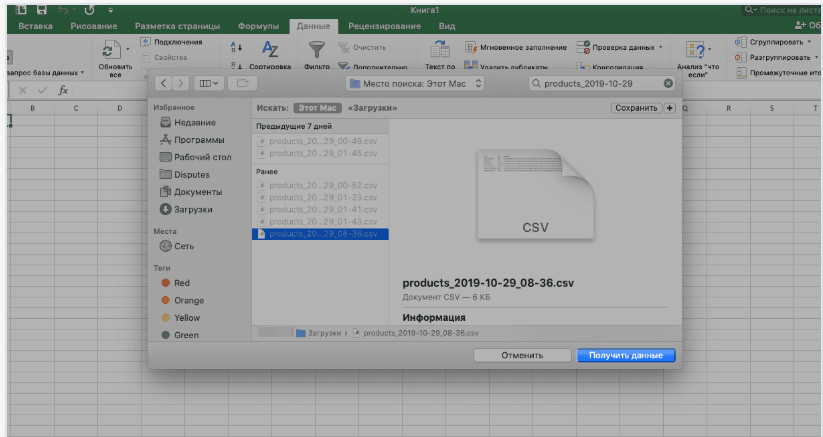
Task: Click the sort ascending A-Z small icon
Action: point(236,47)
